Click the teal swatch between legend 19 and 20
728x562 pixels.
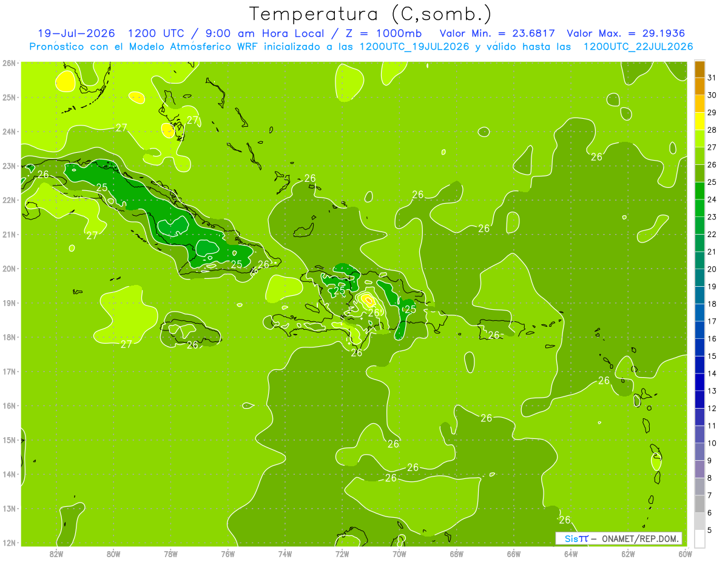click(699, 278)
